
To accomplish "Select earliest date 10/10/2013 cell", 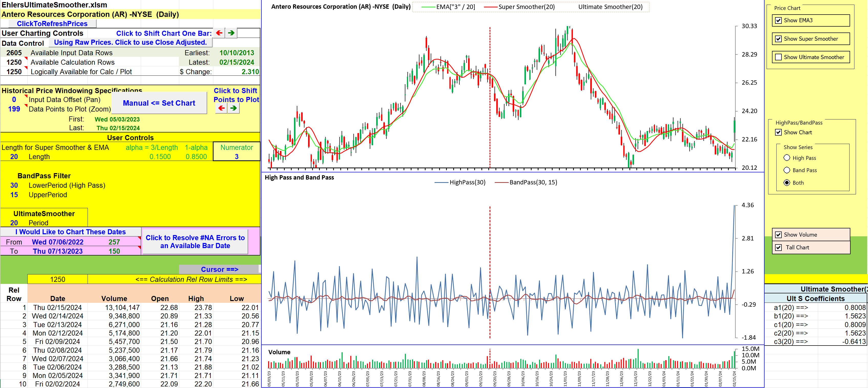I will (x=237, y=53).
